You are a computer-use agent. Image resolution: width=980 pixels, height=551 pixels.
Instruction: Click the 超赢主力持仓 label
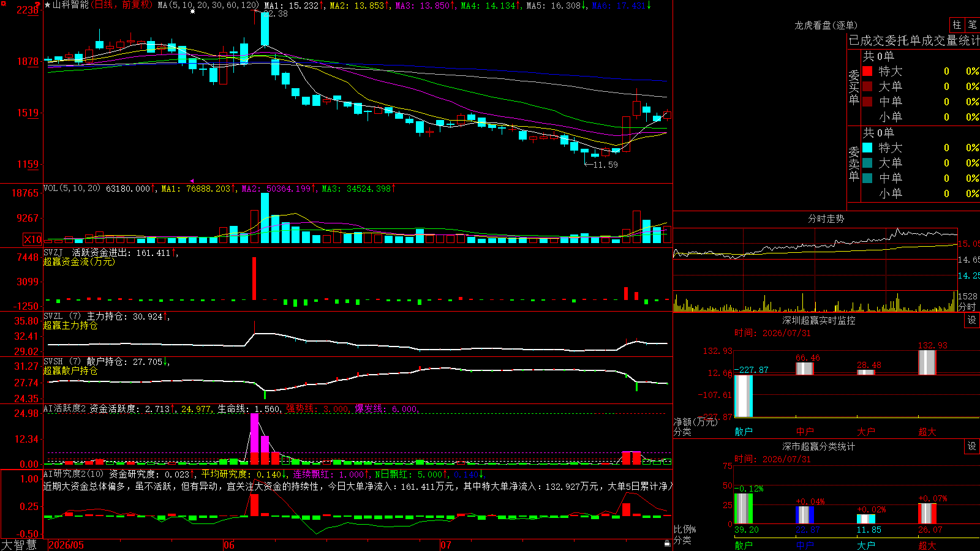point(70,325)
